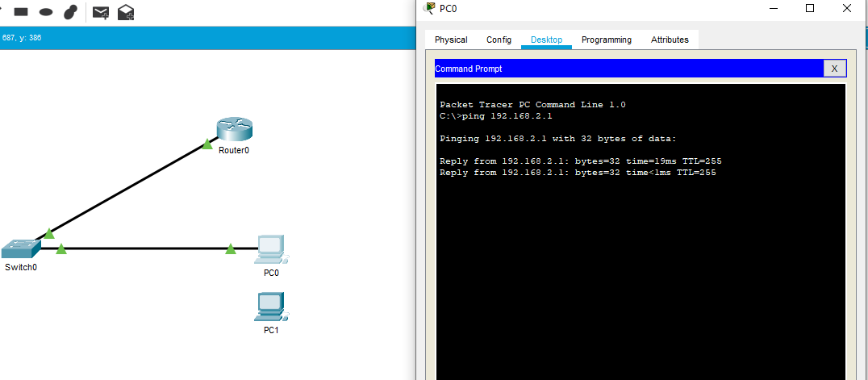868x380 pixels.
Task: Click the Router0 label text
Action: (234, 150)
